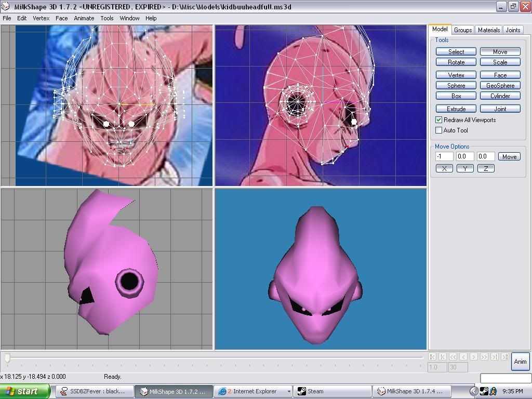The height and width of the screenshot is (399, 532).
Task: Pick the Scale tool
Action: (x=500, y=62)
